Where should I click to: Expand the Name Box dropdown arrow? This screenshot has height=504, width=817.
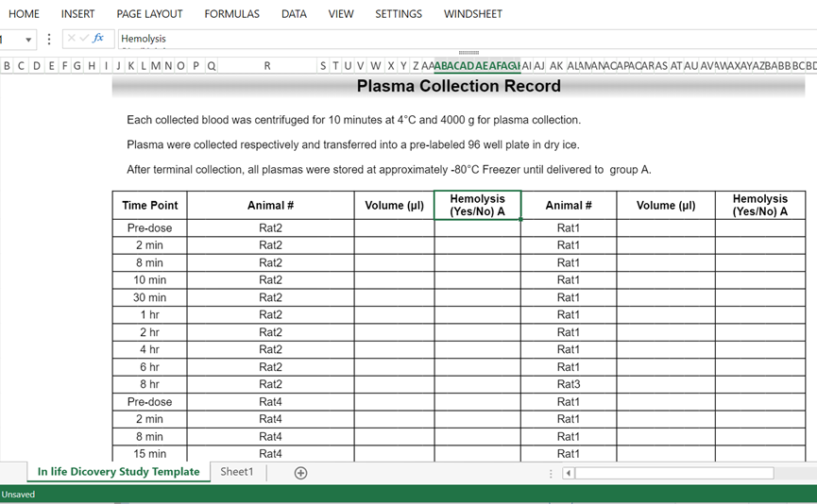click(28, 40)
